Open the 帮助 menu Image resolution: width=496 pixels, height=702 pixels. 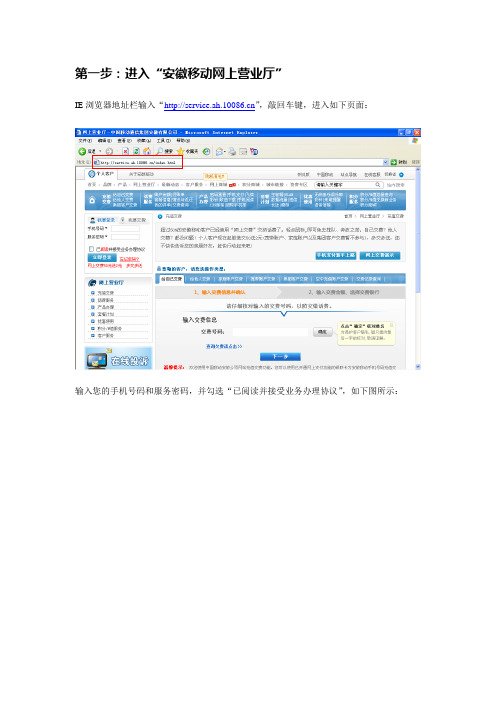183,141
